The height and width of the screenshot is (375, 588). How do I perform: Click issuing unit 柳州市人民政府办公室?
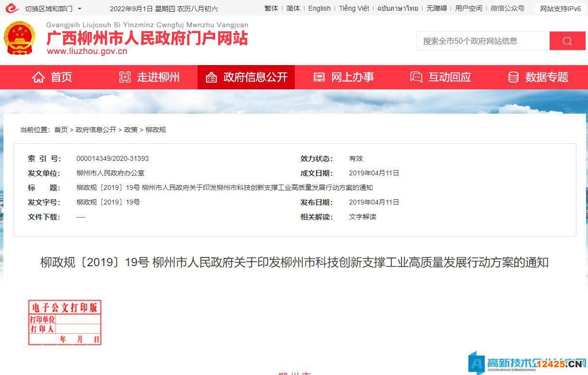(110, 173)
